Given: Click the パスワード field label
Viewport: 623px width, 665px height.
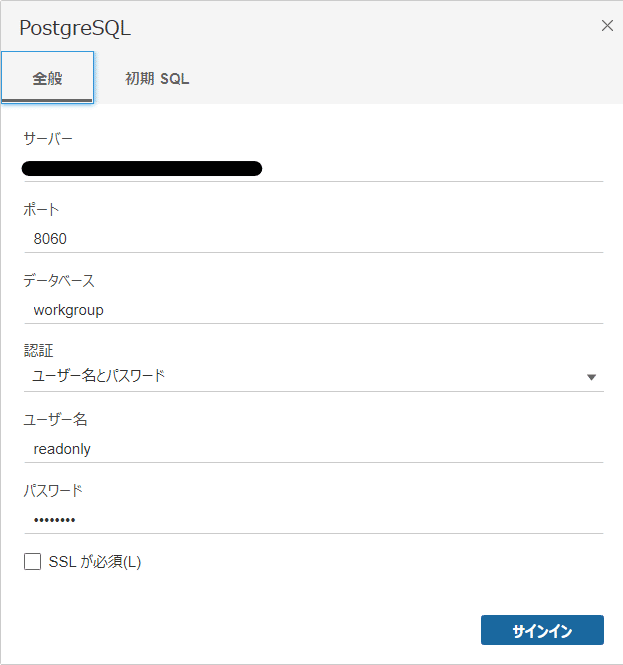Looking at the screenshot, I should 53,491.
